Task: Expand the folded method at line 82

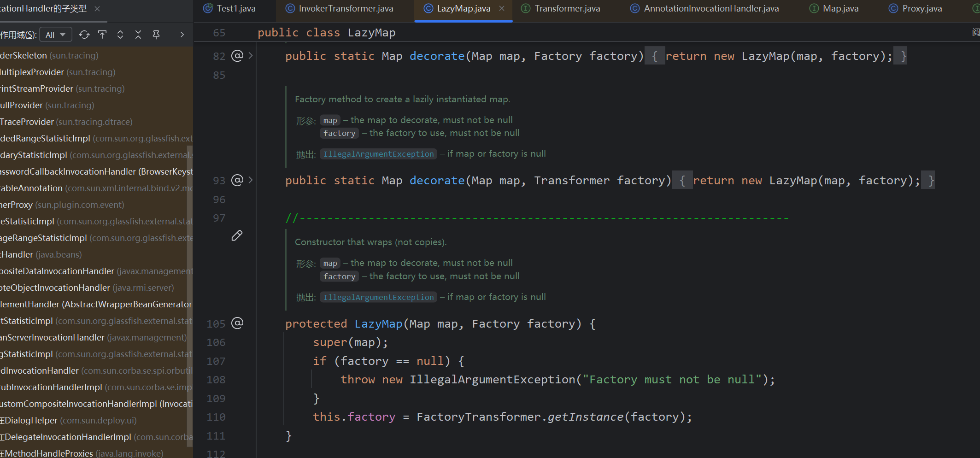Action: point(251,56)
